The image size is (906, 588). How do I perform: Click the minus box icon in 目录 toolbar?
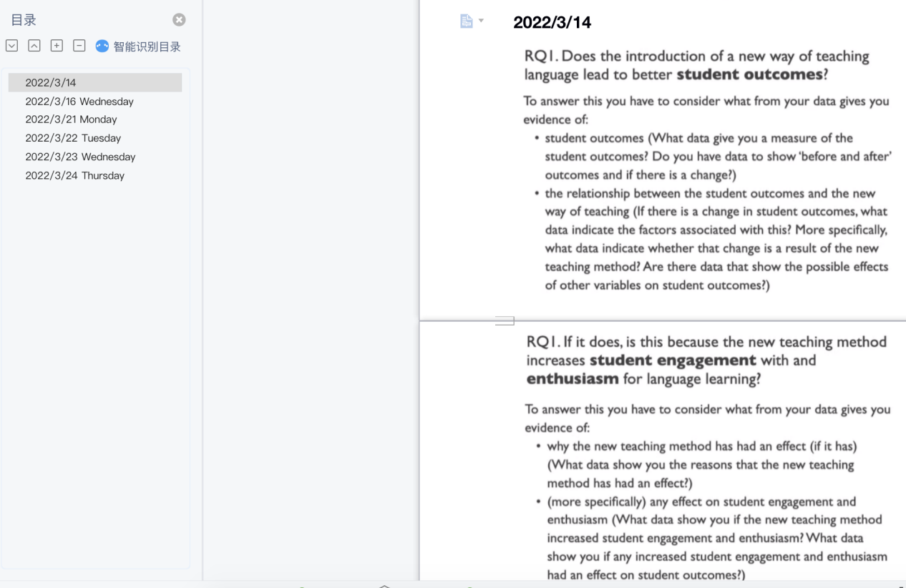pos(79,46)
